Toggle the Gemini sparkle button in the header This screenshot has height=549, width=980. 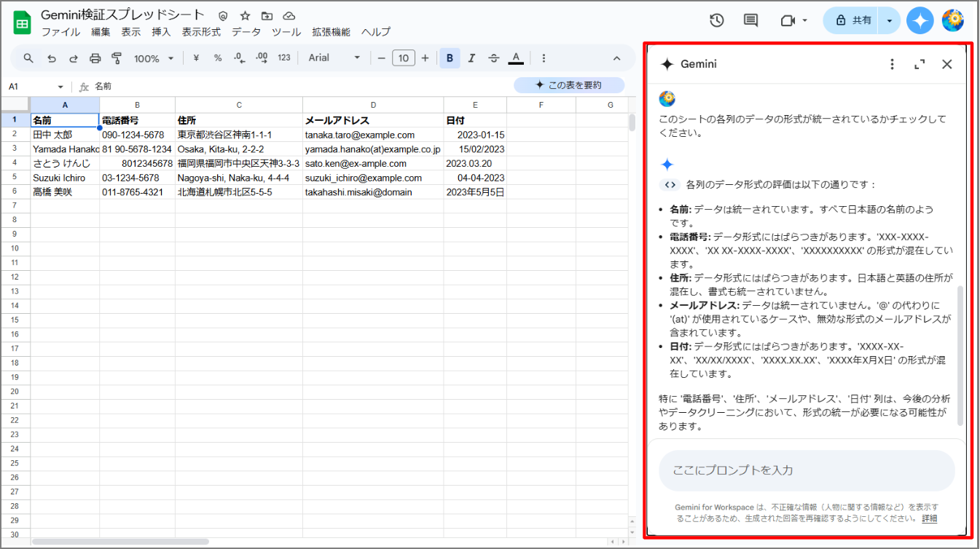(x=920, y=20)
